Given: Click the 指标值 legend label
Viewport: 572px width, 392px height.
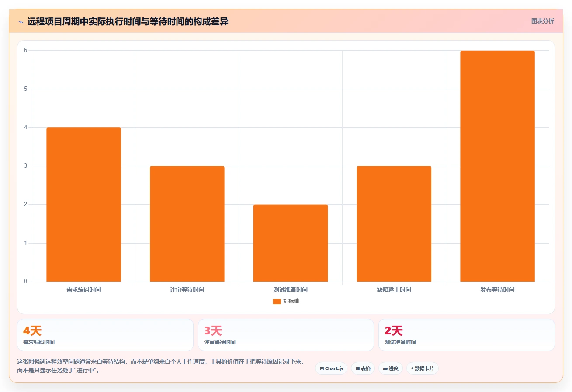Looking at the screenshot, I should [291, 301].
